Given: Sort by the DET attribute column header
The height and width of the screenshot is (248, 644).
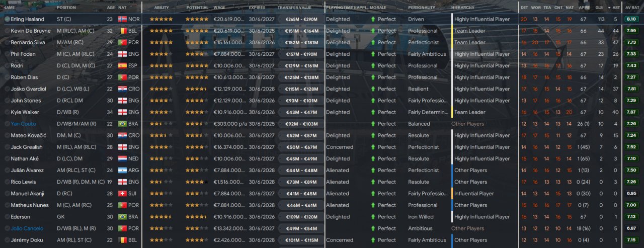Looking at the screenshot, I should pyautogui.click(x=524, y=8).
